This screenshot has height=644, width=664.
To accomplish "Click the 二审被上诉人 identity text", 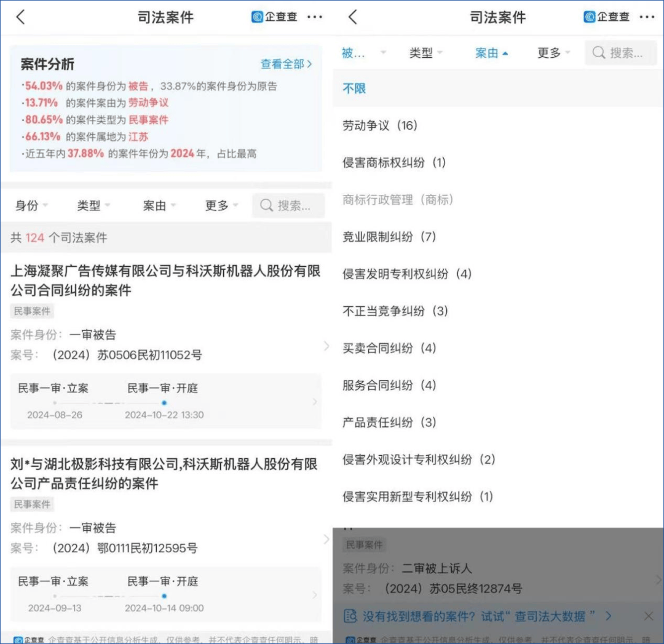I will point(436,568).
